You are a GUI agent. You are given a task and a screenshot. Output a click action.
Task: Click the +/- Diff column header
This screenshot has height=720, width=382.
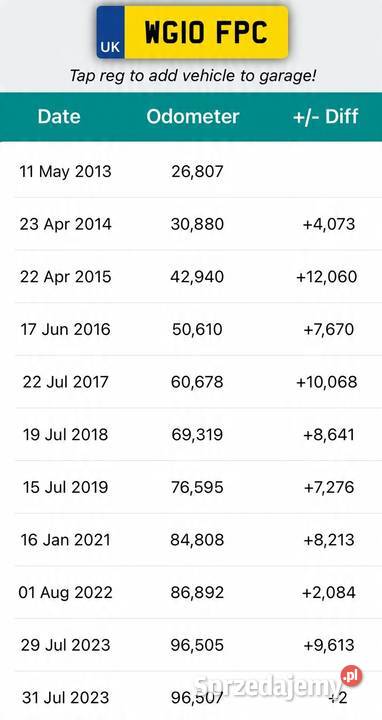pos(326,117)
